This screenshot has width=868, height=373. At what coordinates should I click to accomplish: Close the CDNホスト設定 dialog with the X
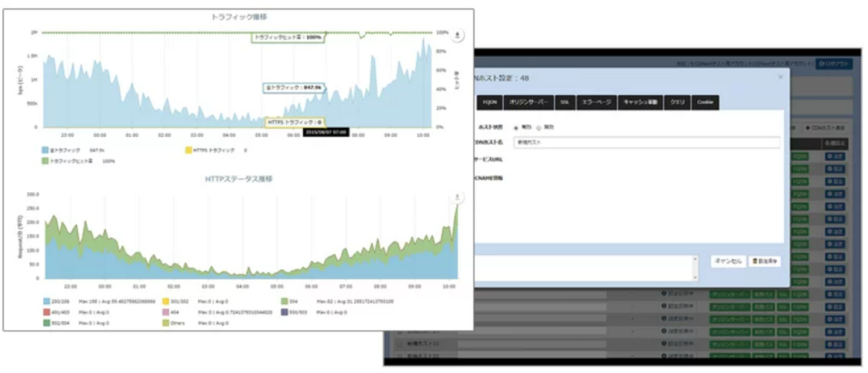[x=781, y=77]
